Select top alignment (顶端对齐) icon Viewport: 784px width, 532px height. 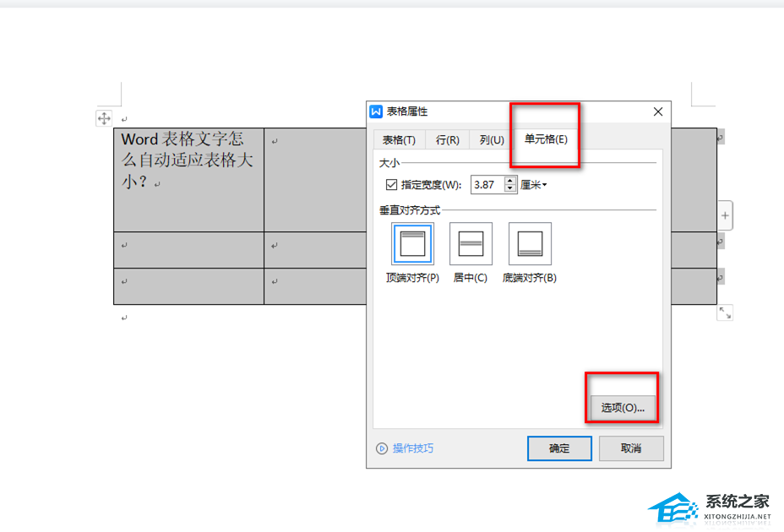pyautogui.click(x=412, y=244)
